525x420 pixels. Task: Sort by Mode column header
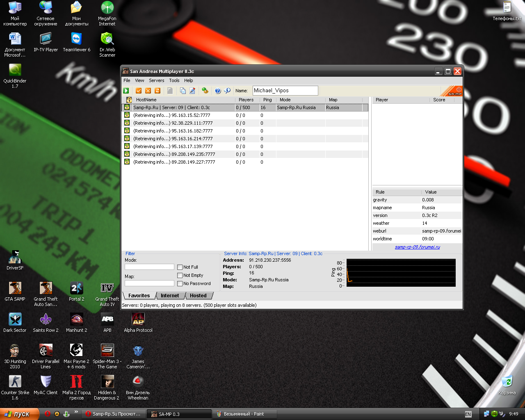301,100
